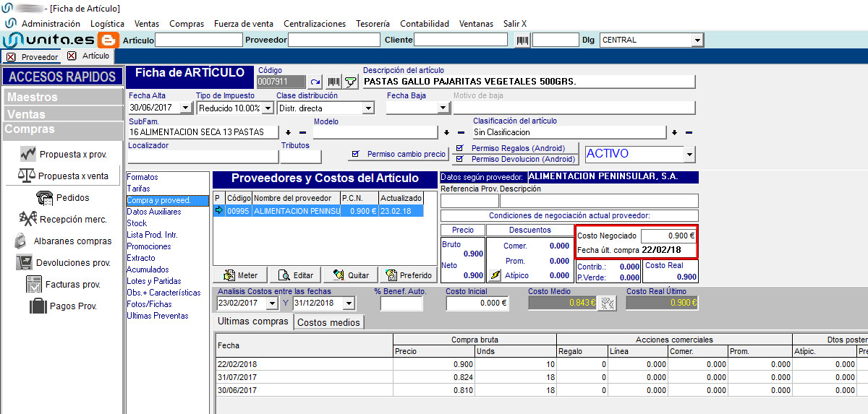Open the end date 31/12/2018 dropdown
The width and height of the screenshot is (868, 414).
(x=349, y=303)
